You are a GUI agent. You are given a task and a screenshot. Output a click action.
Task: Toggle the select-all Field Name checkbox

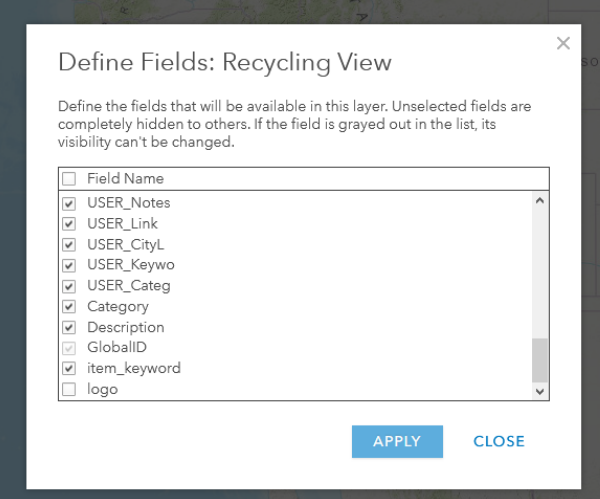click(x=69, y=179)
